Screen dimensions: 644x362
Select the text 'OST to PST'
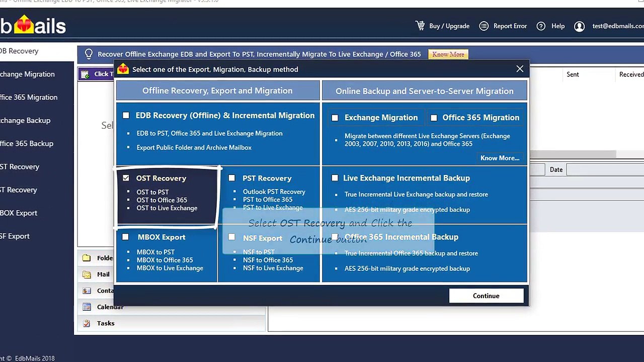click(152, 192)
